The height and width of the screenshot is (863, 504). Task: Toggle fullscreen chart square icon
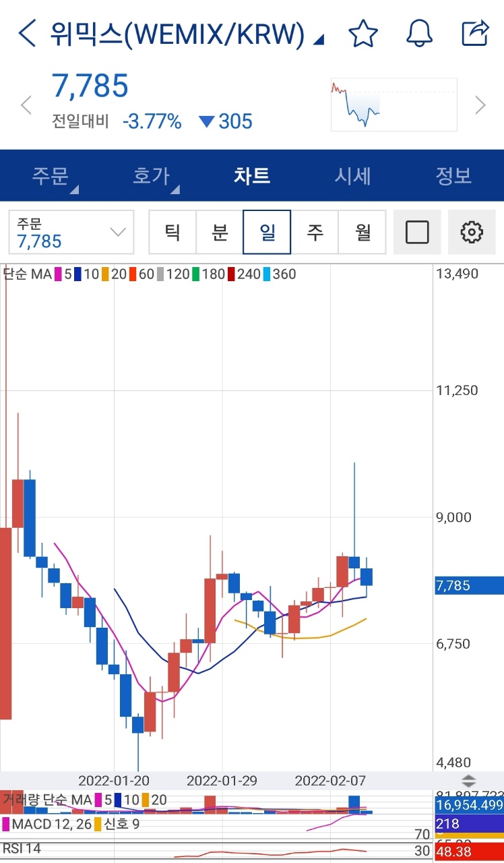click(x=417, y=232)
